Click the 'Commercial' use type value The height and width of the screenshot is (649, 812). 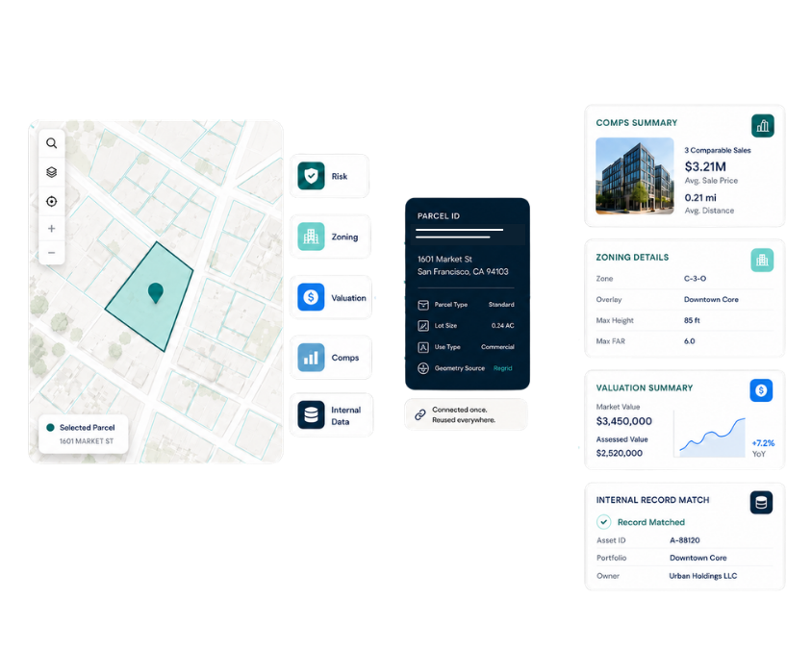tap(497, 347)
